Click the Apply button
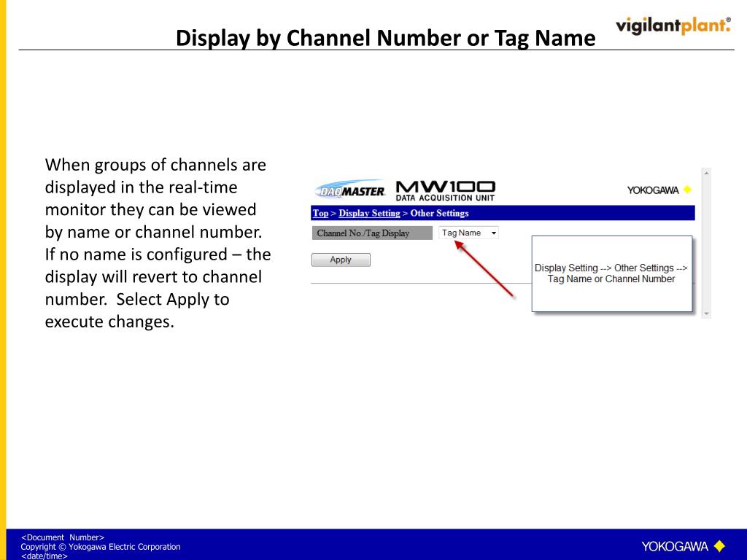The height and width of the screenshot is (560, 747). pos(341,260)
